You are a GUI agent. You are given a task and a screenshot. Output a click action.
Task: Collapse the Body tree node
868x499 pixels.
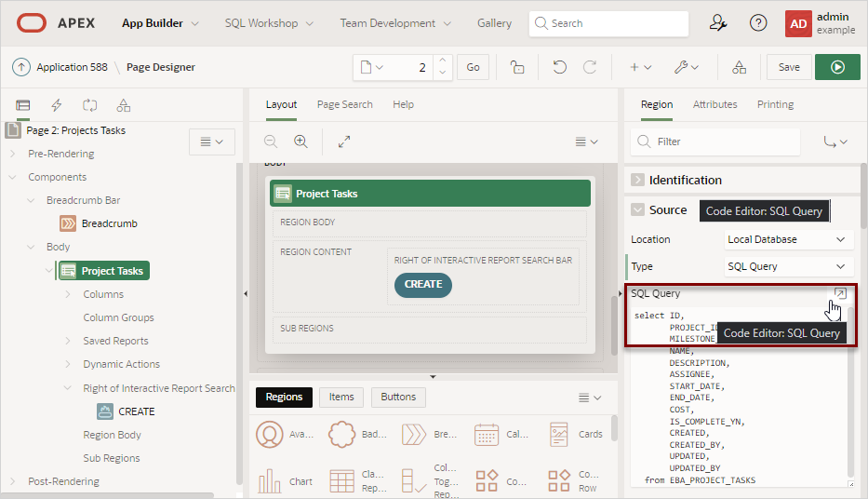point(31,247)
